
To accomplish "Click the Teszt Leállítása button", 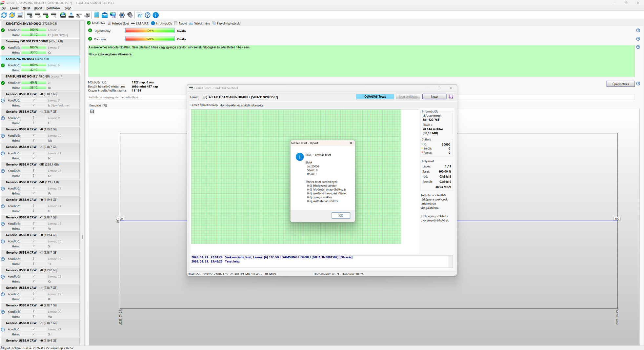I will click(408, 97).
